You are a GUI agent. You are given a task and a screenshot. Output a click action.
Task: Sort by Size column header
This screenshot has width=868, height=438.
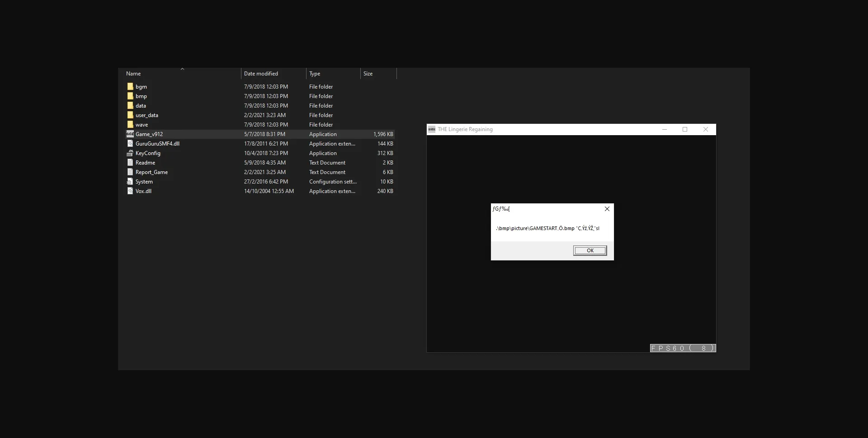(x=368, y=74)
